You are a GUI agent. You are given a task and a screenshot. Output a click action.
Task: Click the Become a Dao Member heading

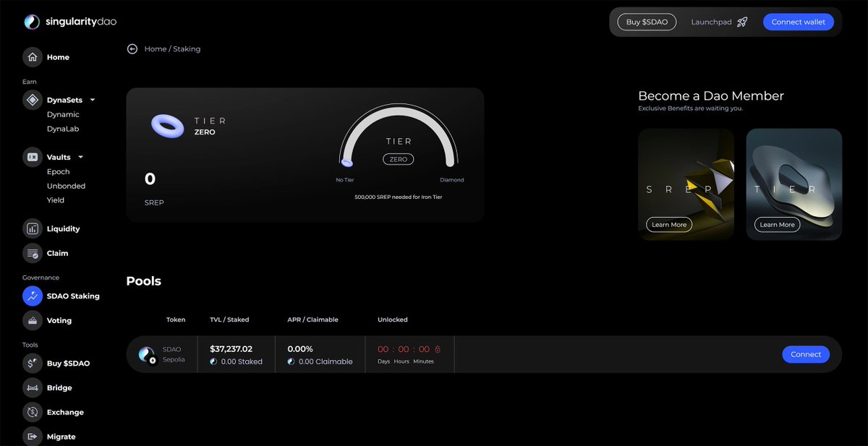(x=711, y=95)
